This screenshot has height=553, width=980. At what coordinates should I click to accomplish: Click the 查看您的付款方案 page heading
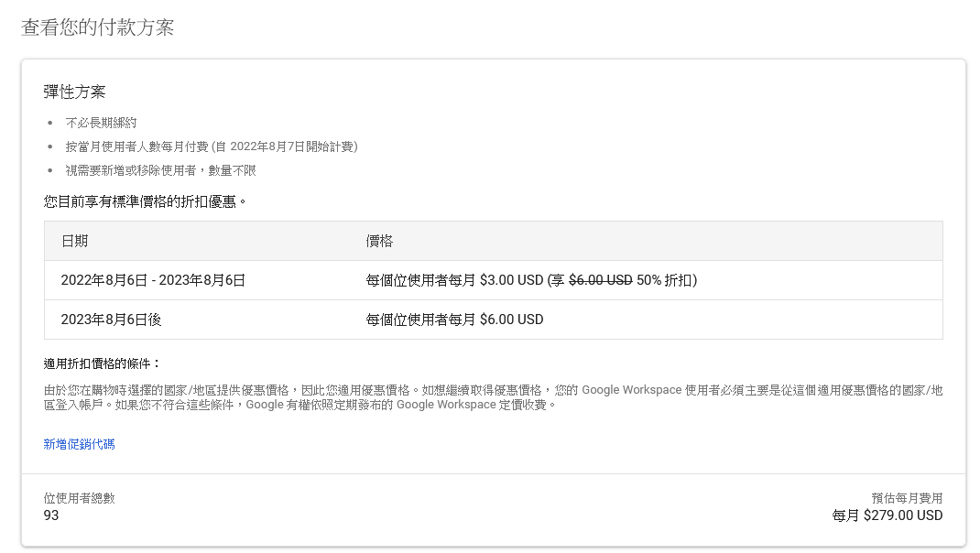[97, 27]
